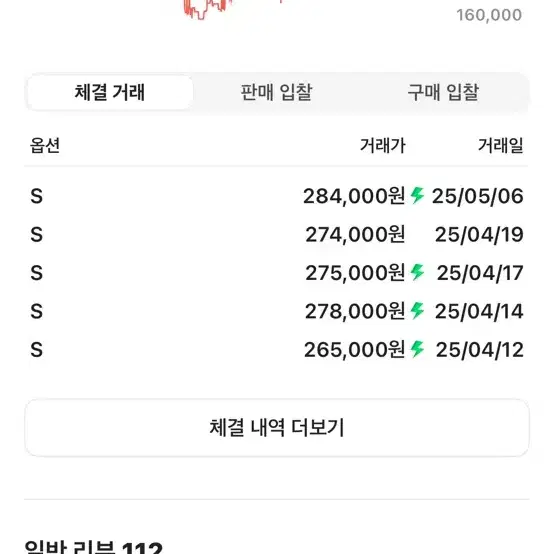Switch to the 체결 거래 tab
The height and width of the screenshot is (554, 554).
(110, 92)
